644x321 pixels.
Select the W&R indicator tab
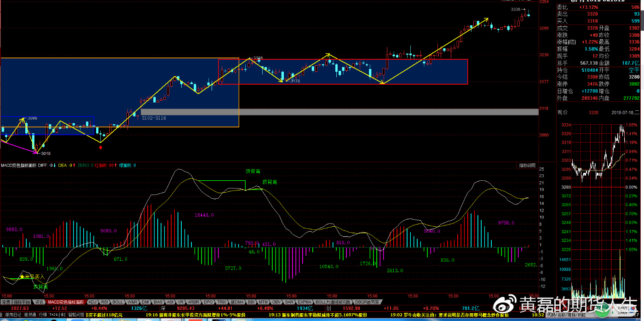point(132,302)
